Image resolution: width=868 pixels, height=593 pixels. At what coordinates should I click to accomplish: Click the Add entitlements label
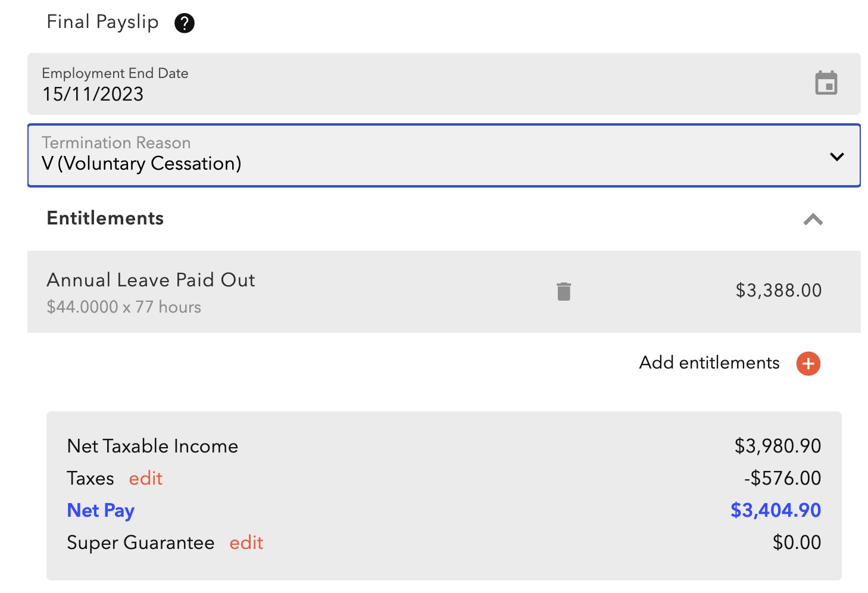(709, 363)
